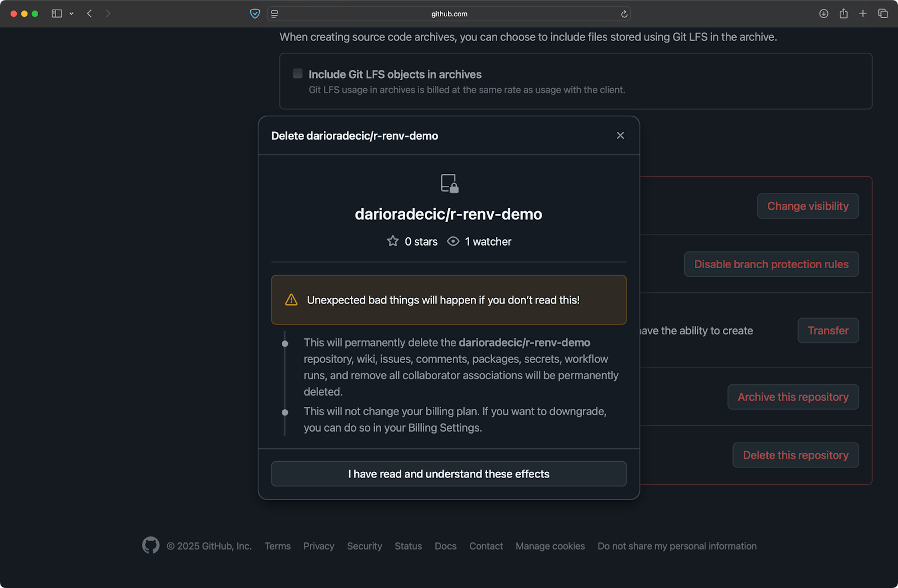Go back with the Safari back arrow
This screenshot has width=898, height=588.
tap(89, 13)
